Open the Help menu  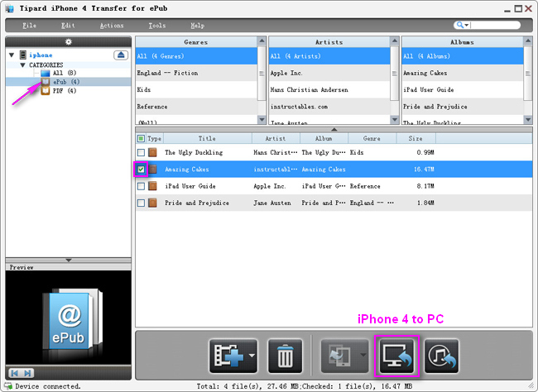[197, 26]
